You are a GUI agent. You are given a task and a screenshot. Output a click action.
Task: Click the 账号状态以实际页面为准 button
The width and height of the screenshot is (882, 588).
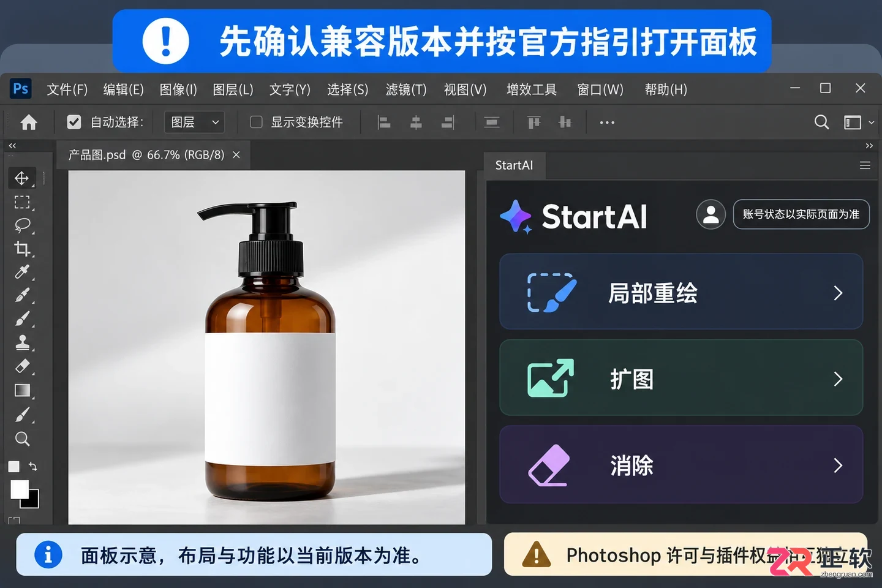[x=801, y=214]
